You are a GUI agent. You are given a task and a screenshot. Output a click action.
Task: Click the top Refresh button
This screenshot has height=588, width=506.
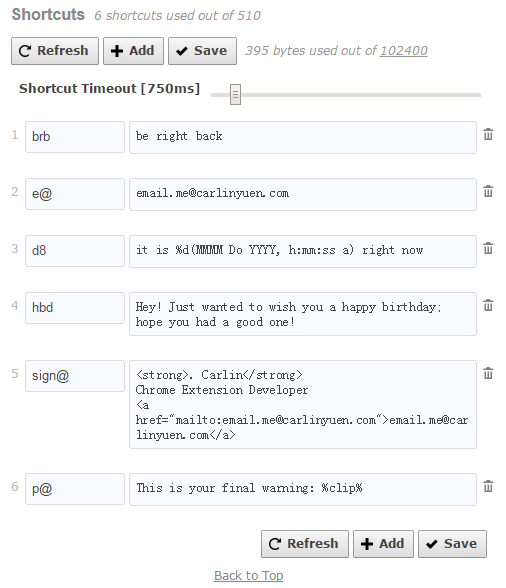click(x=55, y=51)
